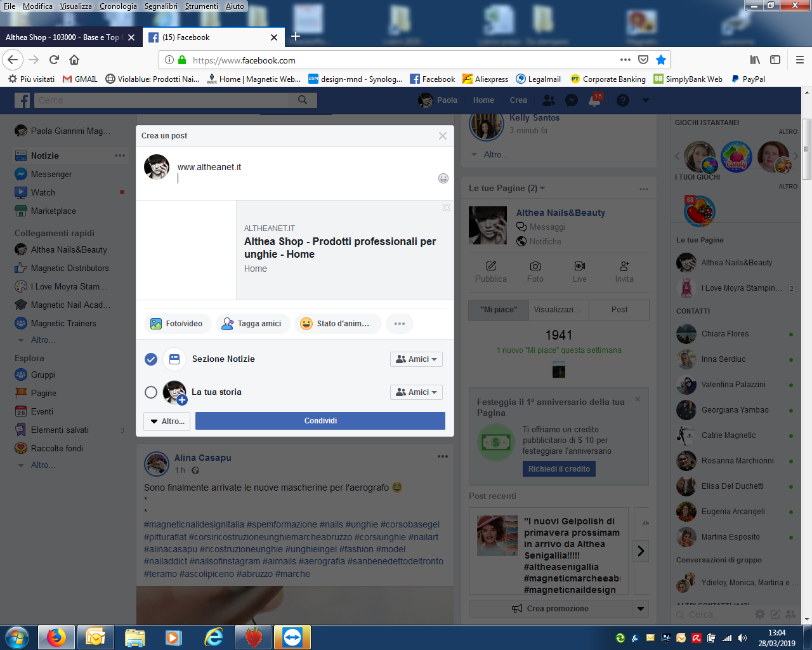
Task: Open the Messenger icon in the top bar
Action: [x=571, y=100]
